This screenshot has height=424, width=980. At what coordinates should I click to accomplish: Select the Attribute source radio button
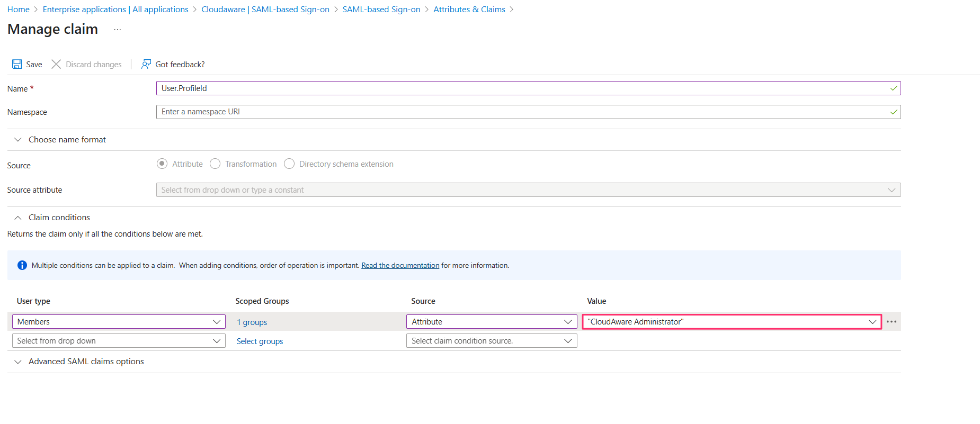tap(162, 164)
